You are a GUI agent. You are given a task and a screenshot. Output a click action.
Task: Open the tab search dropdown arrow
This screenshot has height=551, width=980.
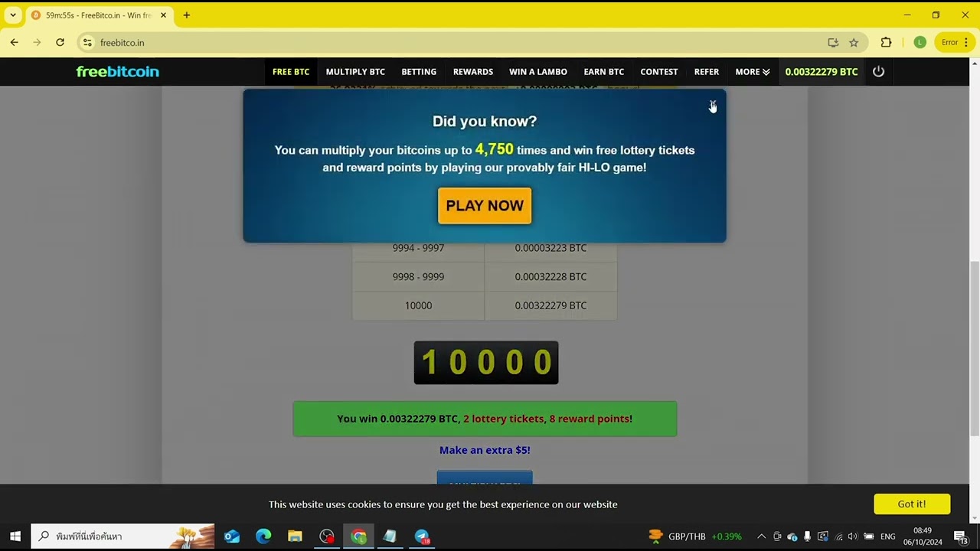[x=13, y=15]
